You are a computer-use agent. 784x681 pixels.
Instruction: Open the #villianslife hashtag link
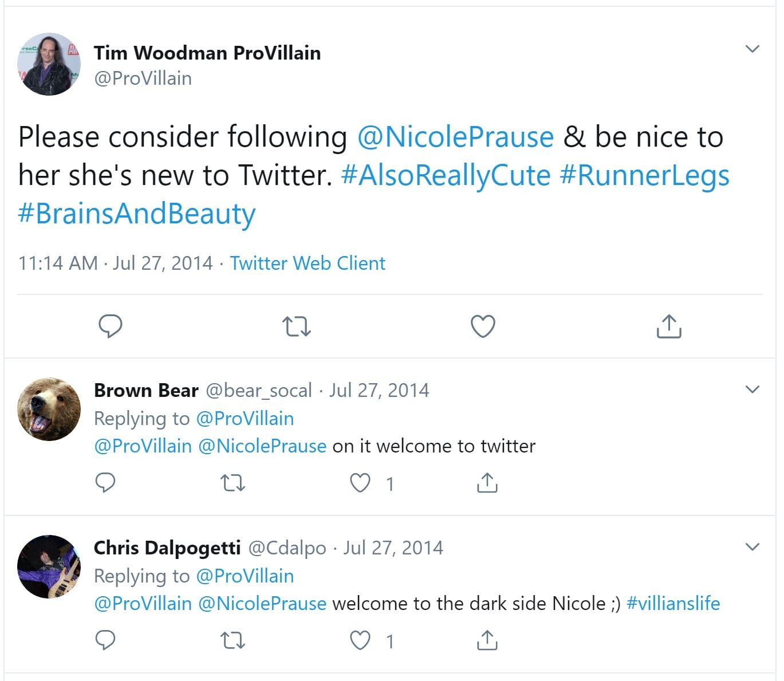point(673,604)
